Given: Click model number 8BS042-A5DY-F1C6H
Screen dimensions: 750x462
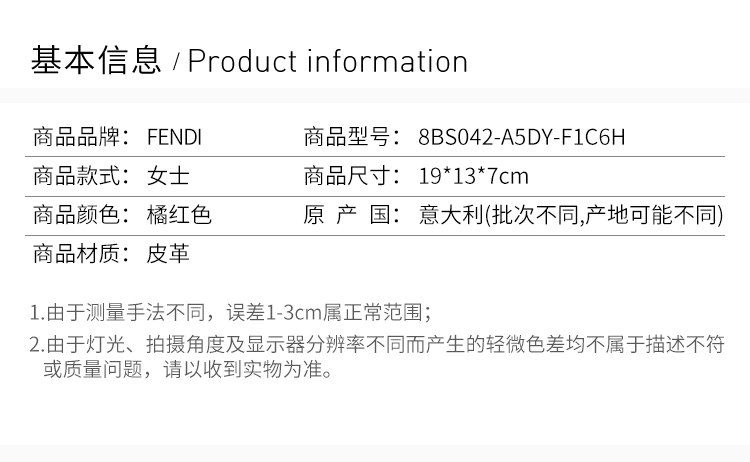Looking at the screenshot, I should point(522,138).
